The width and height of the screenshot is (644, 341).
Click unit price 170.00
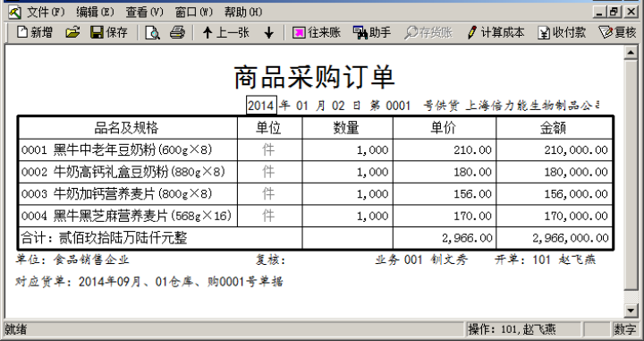click(445, 216)
